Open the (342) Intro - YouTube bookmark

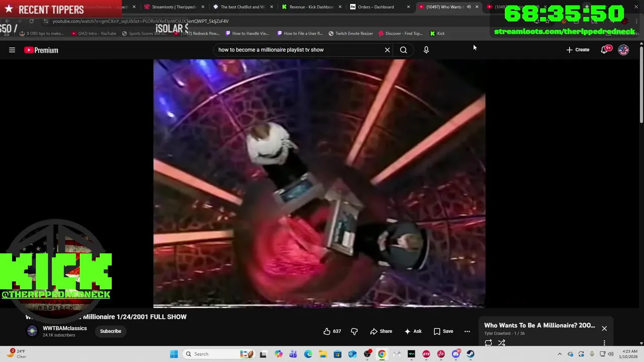pos(94,33)
